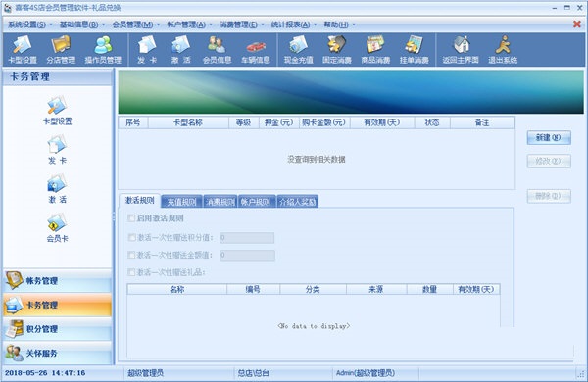Open 卡型设置 toolbar icon
The width and height of the screenshot is (588, 382).
coord(23,50)
